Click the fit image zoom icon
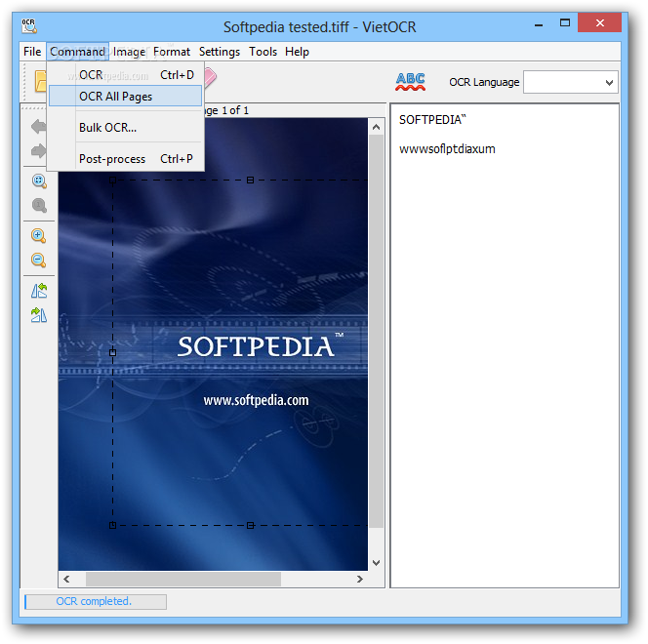This screenshot has width=648, height=644. 39,181
